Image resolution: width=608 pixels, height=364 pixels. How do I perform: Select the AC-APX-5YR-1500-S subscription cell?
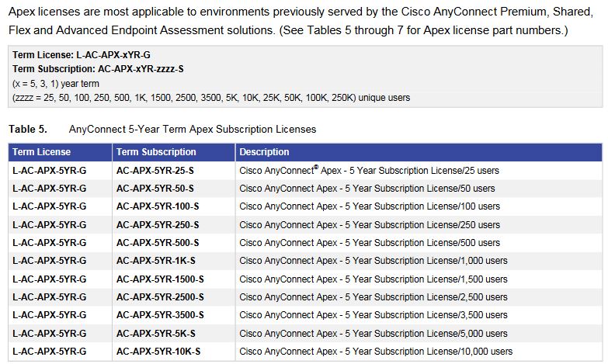point(159,279)
